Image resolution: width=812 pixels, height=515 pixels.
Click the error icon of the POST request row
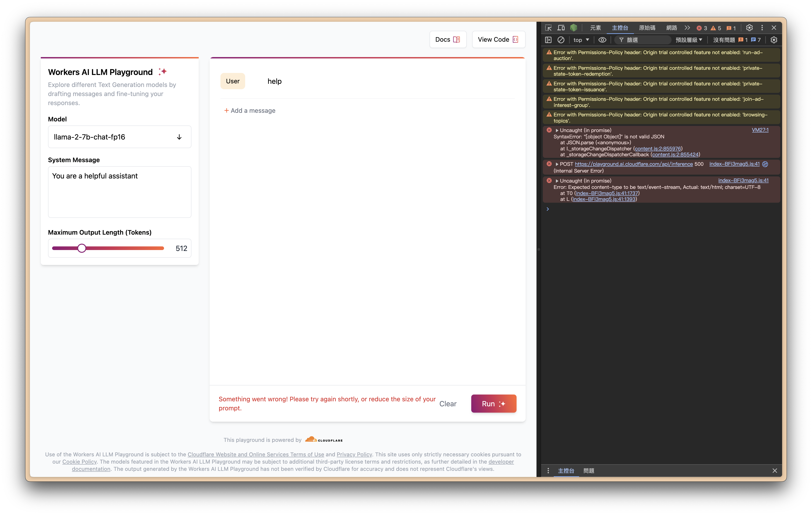(x=549, y=164)
